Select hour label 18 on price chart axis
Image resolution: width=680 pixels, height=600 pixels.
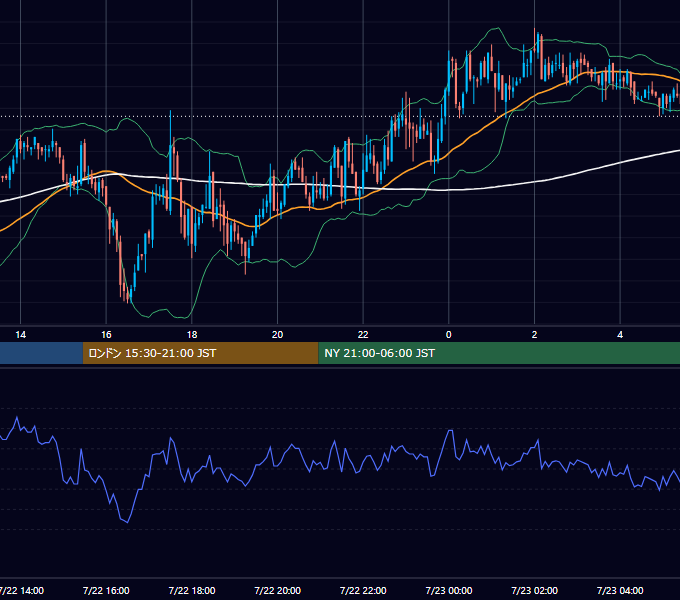[192, 335]
